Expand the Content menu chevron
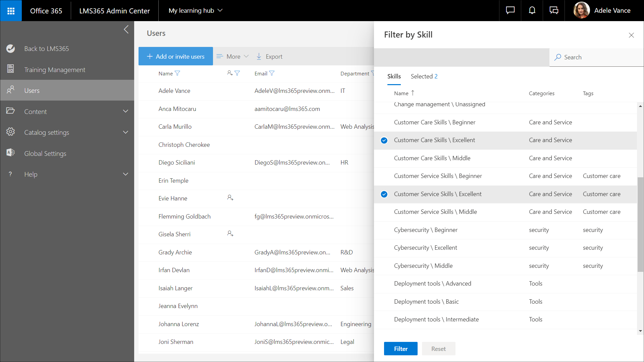 coord(125,111)
